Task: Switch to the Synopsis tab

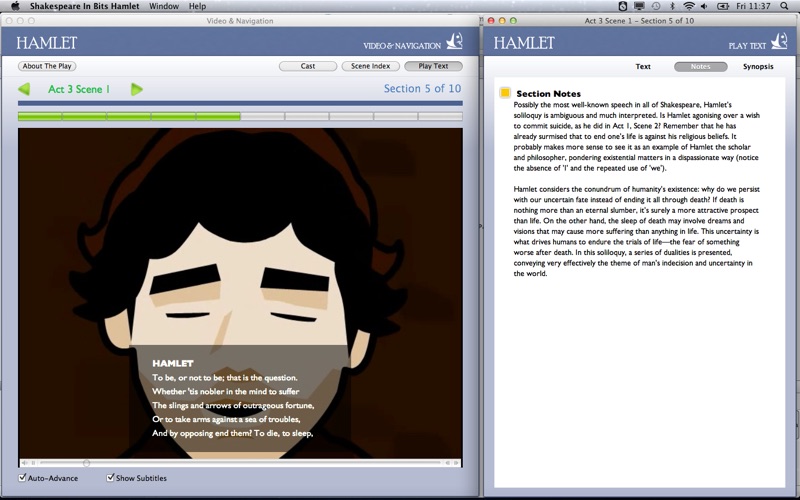Action: (758, 66)
